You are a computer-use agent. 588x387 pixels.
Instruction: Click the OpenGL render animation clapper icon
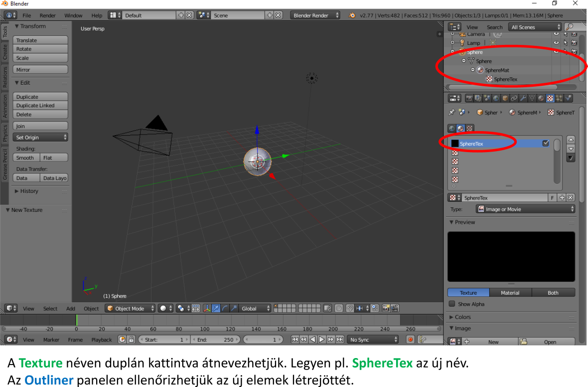pos(395,308)
